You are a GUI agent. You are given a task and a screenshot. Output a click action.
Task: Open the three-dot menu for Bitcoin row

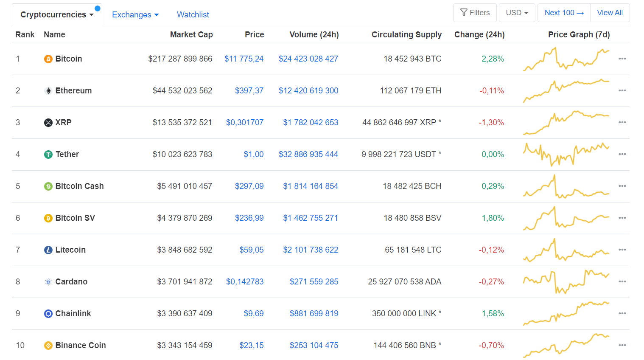click(622, 59)
